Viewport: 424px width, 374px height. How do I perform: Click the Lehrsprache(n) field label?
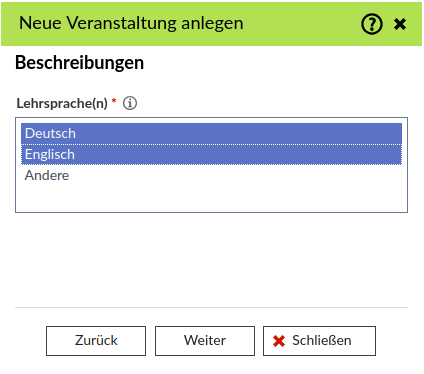(x=62, y=103)
